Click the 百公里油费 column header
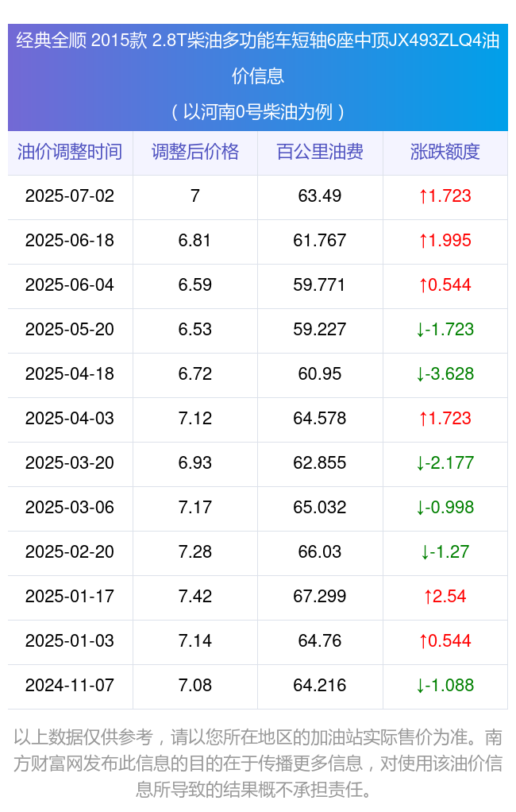This screenshot has width=516, height=812. coord(320,152)
